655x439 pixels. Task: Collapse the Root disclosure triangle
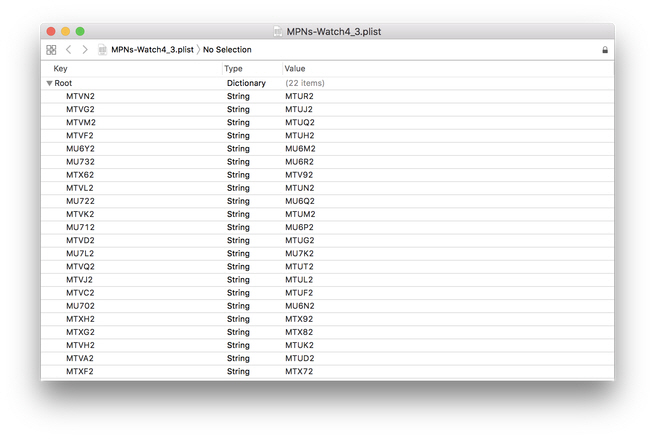pos(49,83)
